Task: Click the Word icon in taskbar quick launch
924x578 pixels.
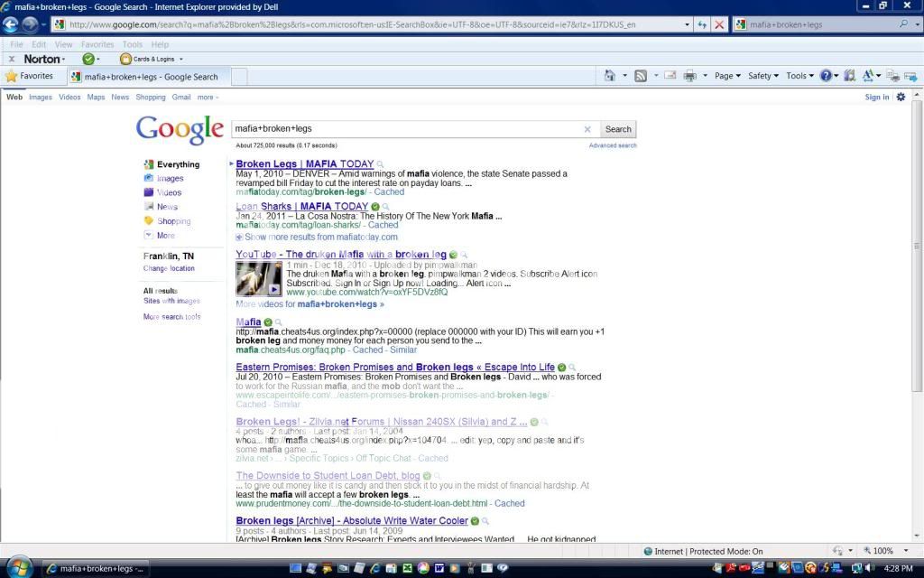Action: click(439, 568)
